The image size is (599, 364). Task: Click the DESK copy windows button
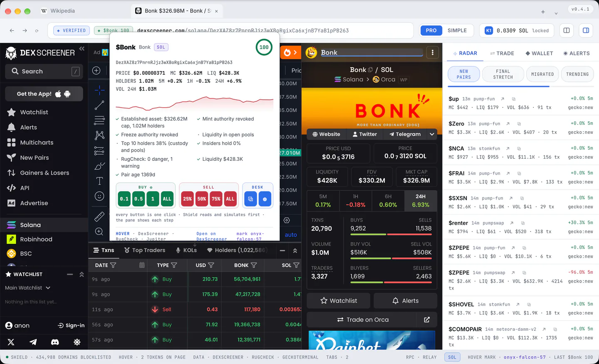pyautogui.click(x=250, y=199)
